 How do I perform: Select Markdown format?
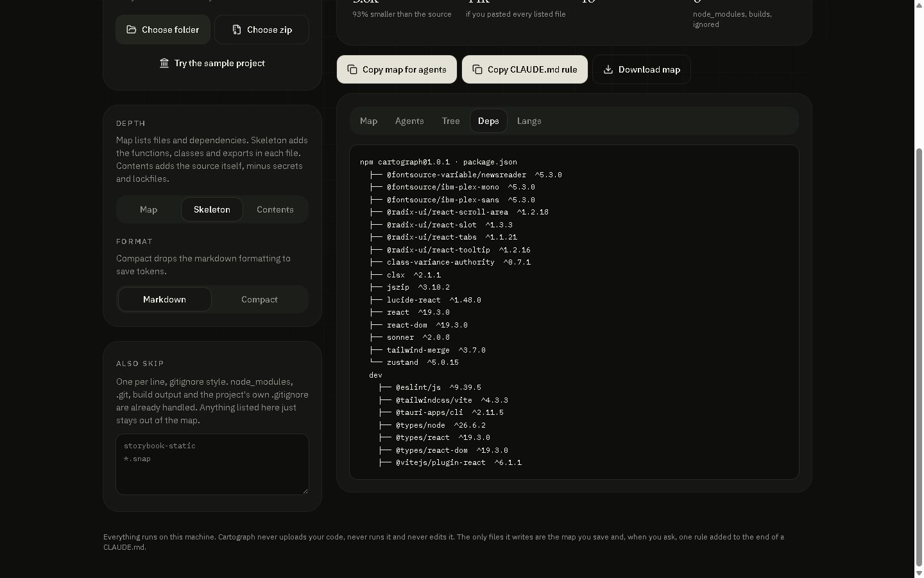point(165,299)
